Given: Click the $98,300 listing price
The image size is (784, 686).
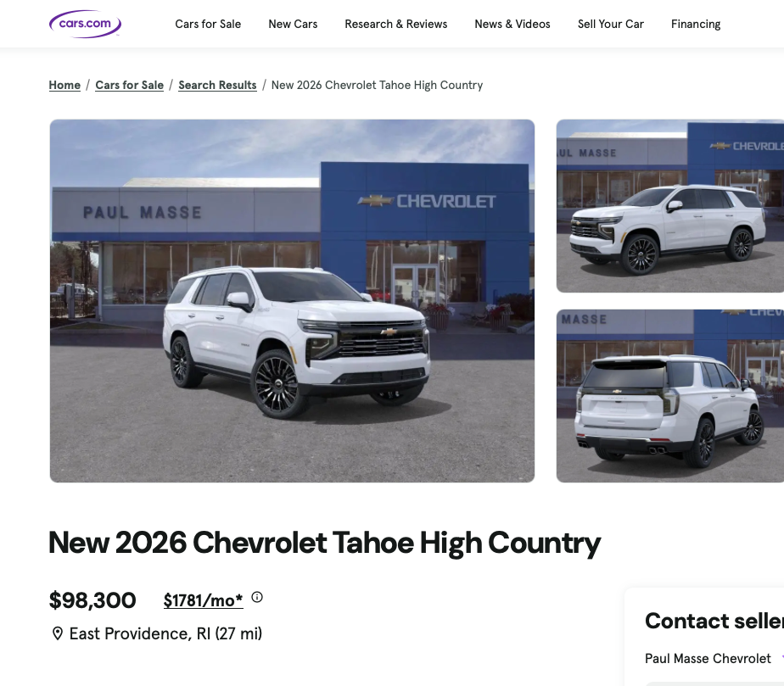Looking at the screenshot, I should 92,600.
